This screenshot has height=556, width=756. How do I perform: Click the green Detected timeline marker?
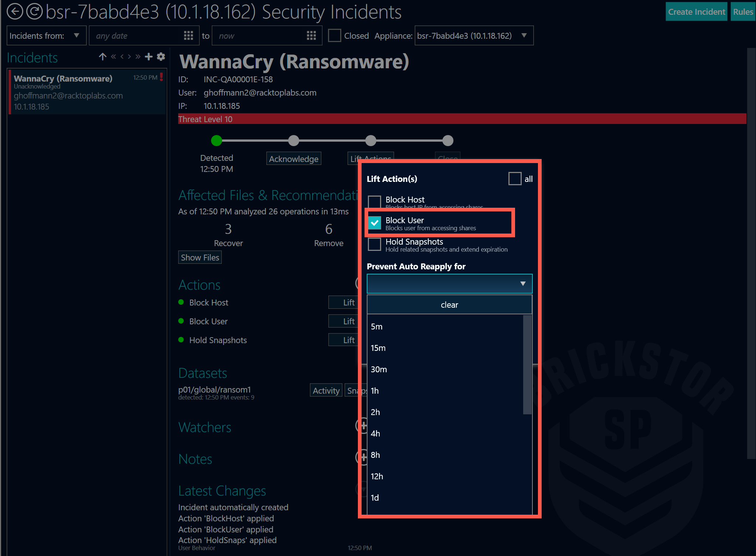[217, 141]
